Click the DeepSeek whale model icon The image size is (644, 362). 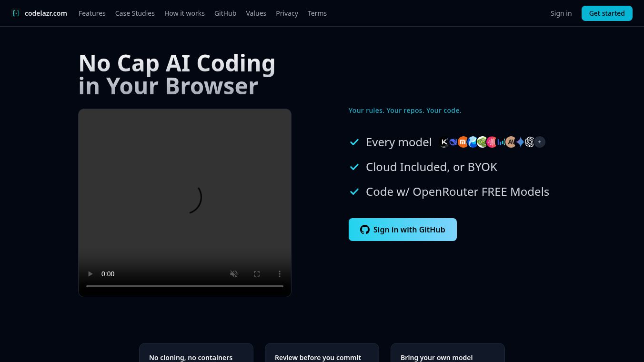[453, 142]
